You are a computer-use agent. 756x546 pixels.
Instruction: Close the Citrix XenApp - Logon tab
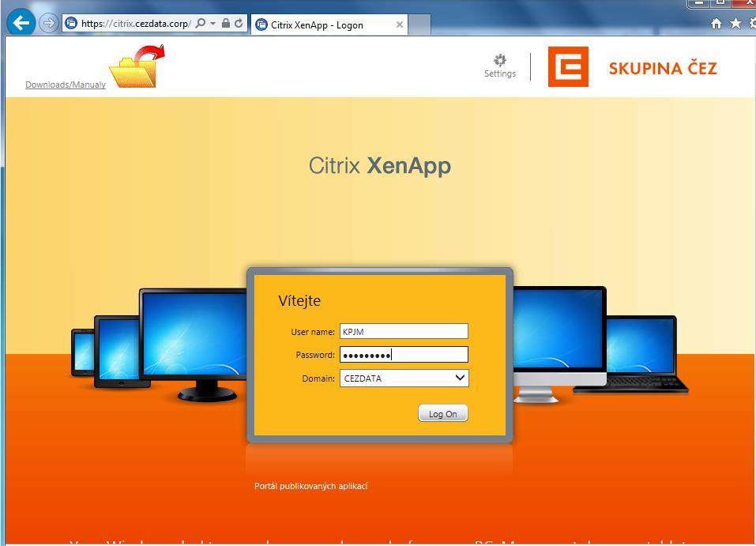pyautogui.click(x=399, y=24)
